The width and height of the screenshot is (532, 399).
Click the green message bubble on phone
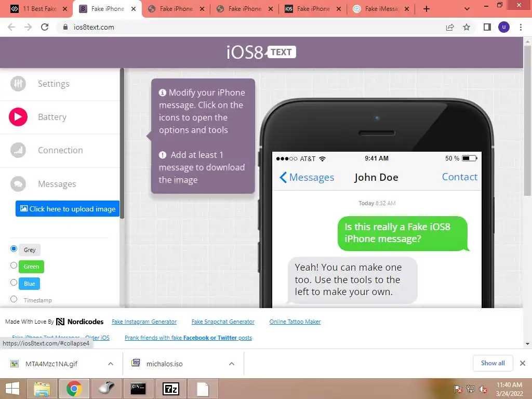[x=403, y=233]
